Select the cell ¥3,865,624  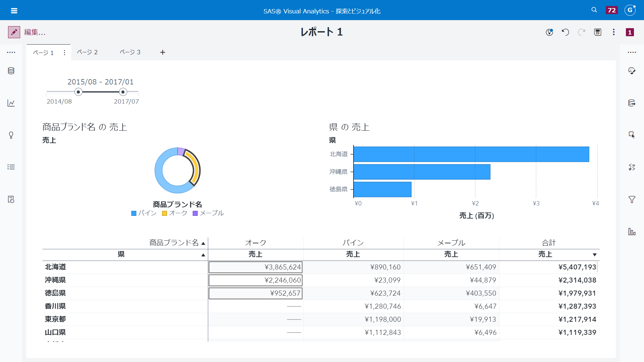coord(256,267)
